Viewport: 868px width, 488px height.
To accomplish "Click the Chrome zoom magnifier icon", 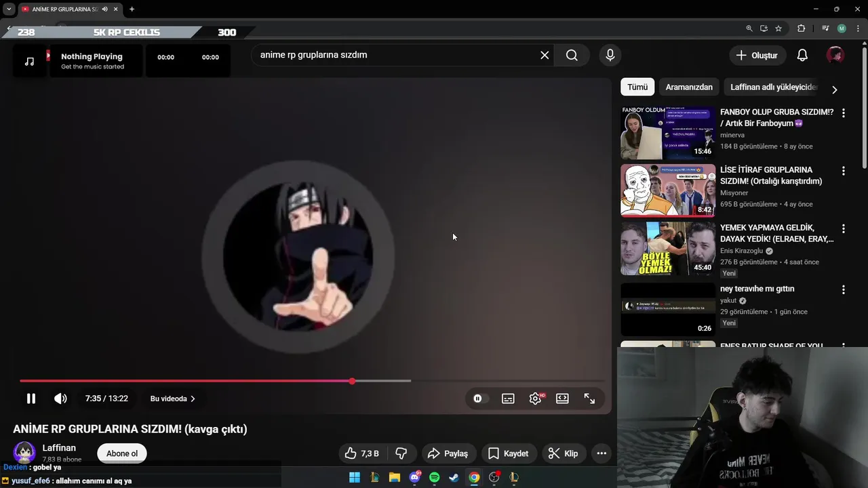I will coord(749,28).
